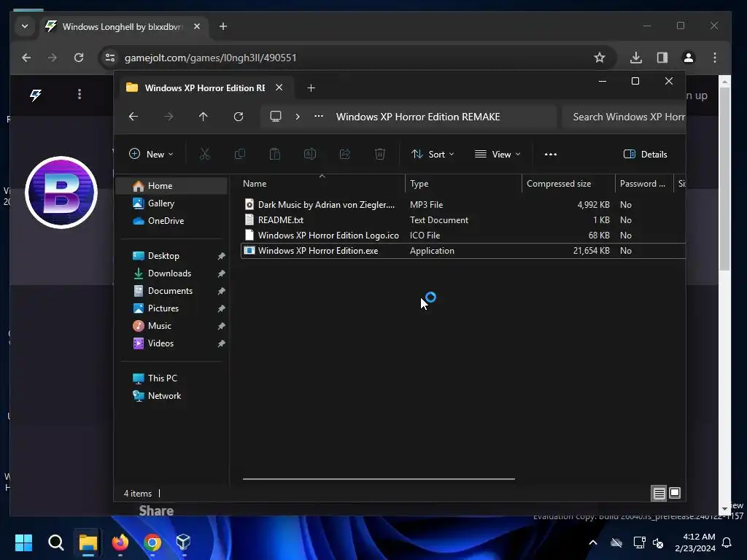Image resolution: width=747 pixels, height=560 pixels.
Task: Open This PC in navigation pane
Action: point(171,378)
